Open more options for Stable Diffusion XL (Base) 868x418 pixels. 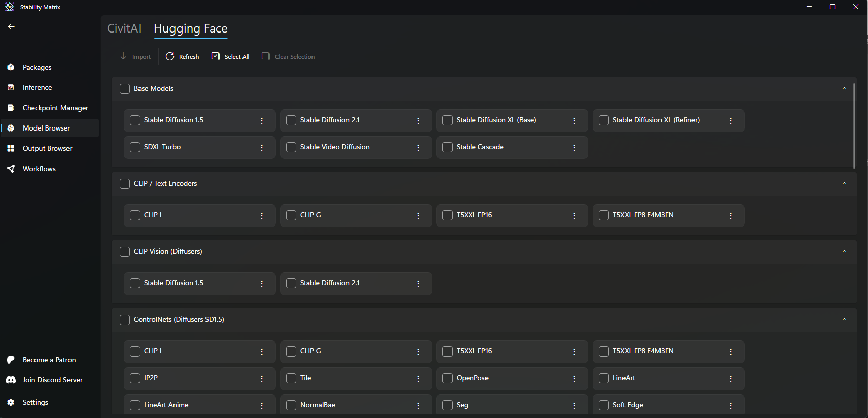click(x=574, y=121)
